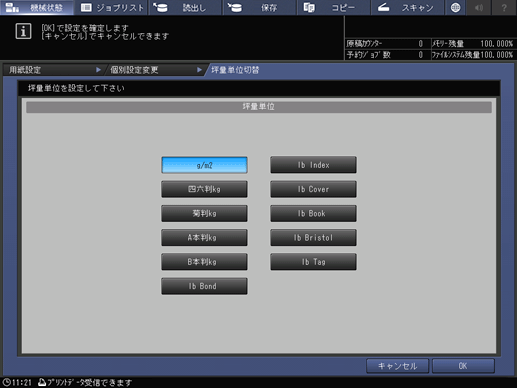The height and width of the screenshot is (388, 517).
Task: Click the メモリー残量 memory remaining value
Action: [496, 44]
